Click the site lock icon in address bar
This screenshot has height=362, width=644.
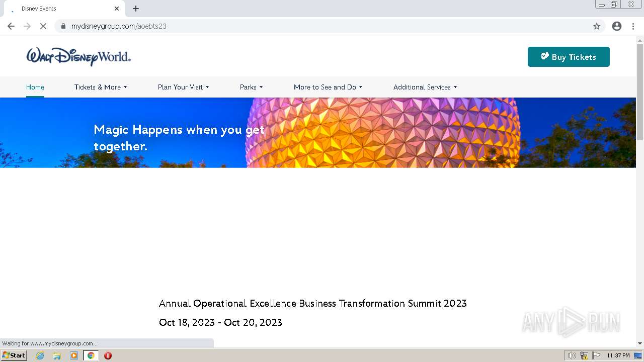63,26
